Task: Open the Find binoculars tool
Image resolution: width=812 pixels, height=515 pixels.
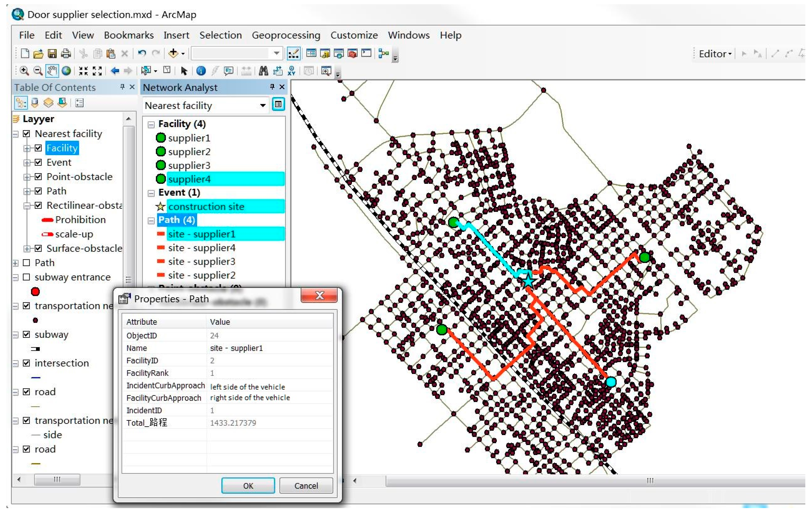Action: point(263,71)
